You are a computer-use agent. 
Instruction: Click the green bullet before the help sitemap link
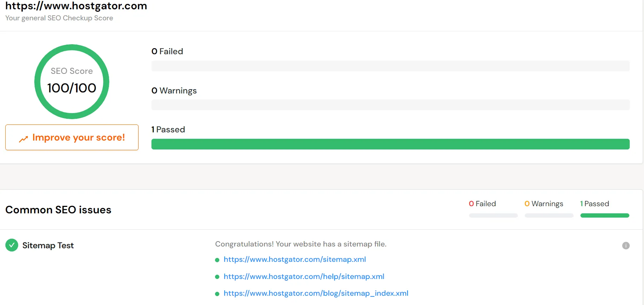(x=217, y=277)
